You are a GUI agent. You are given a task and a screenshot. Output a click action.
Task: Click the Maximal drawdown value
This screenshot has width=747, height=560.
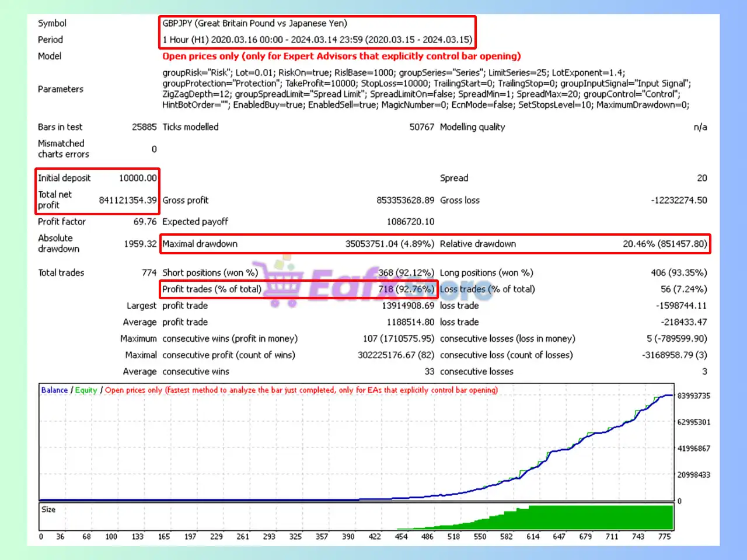(x=389, y=244)
